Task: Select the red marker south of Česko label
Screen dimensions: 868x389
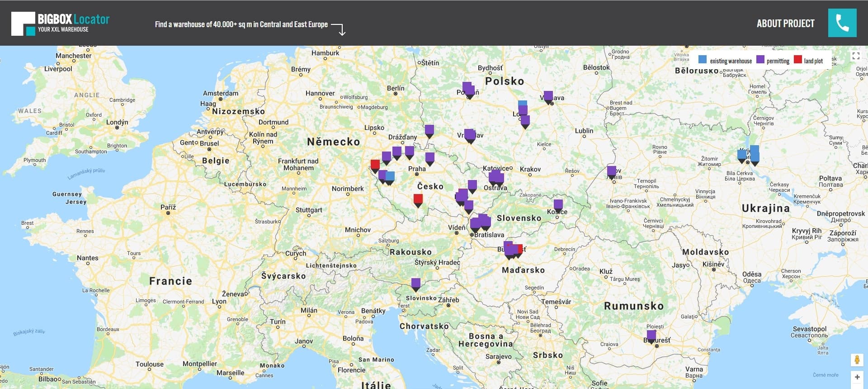Action: pyautogui.click(x=418, y=199)
